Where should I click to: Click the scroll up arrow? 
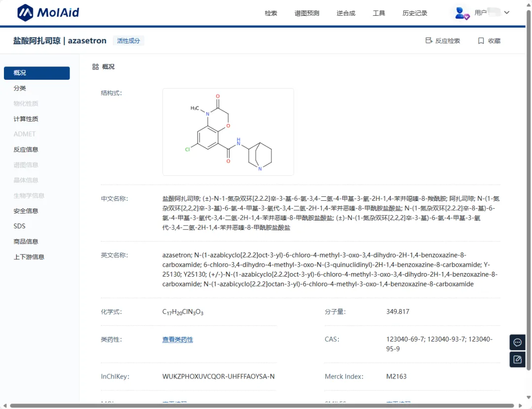(x=529, y=5)
